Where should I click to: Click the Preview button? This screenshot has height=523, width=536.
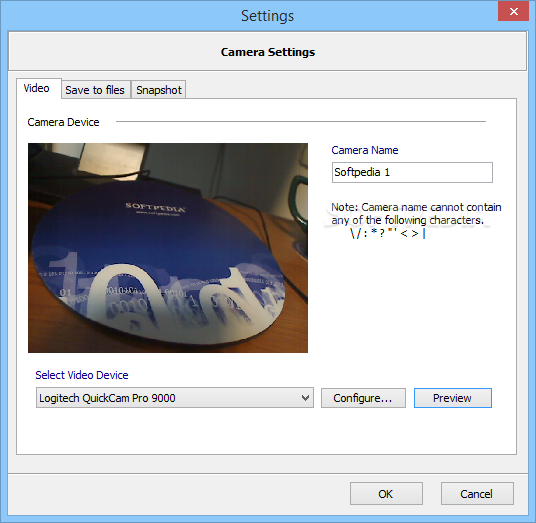(x=453, y=398)
